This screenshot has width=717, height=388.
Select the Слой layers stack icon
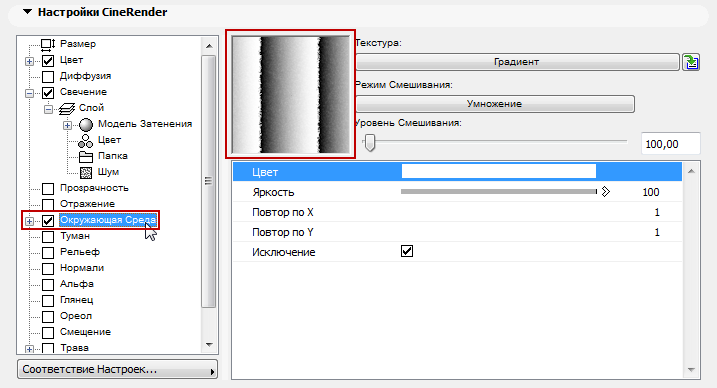click(67, 108)
